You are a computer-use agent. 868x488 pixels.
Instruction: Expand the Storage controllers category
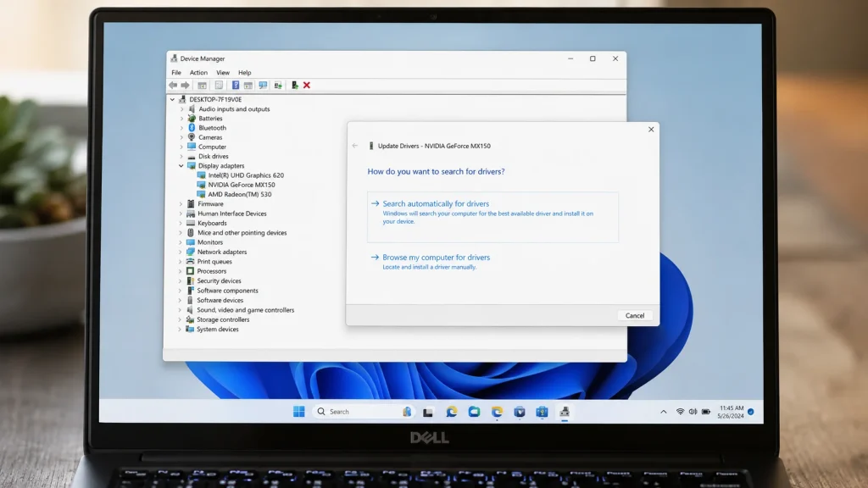click(x=180, y=319)
